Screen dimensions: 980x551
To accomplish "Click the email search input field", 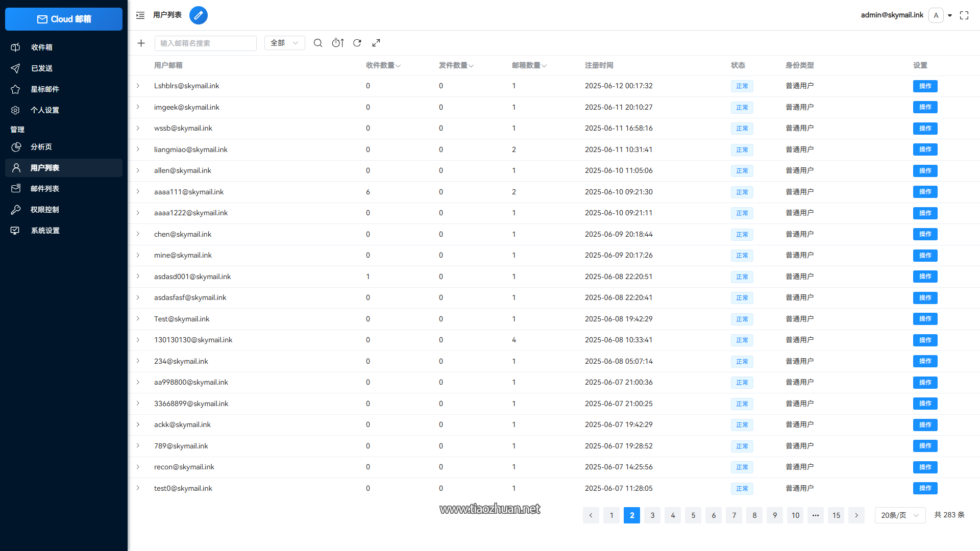I will [205, 43].
